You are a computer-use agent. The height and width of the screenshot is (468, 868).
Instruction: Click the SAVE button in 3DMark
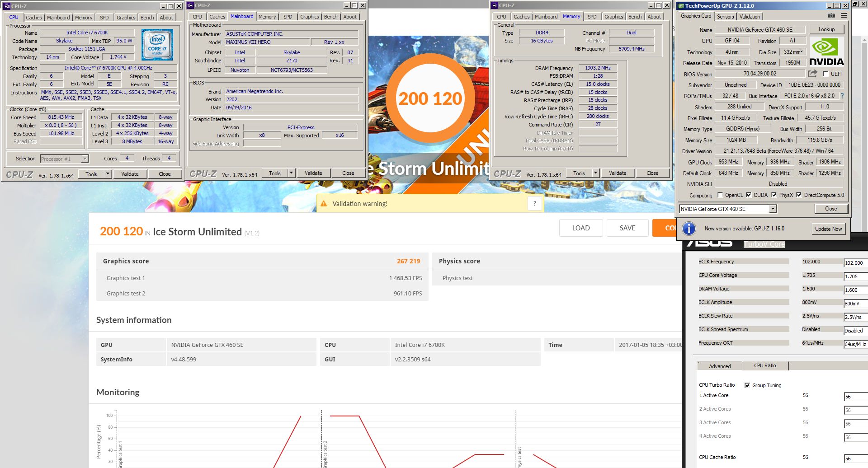627,228
